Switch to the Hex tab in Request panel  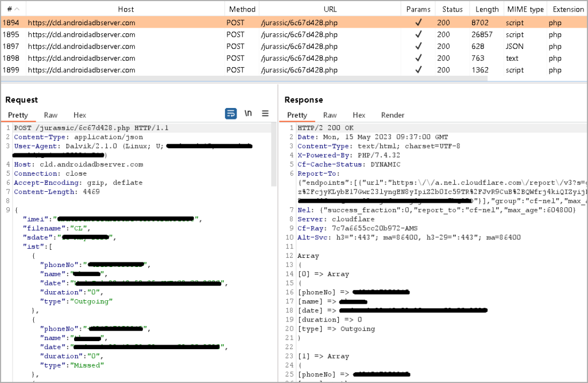tap(79, 115)
